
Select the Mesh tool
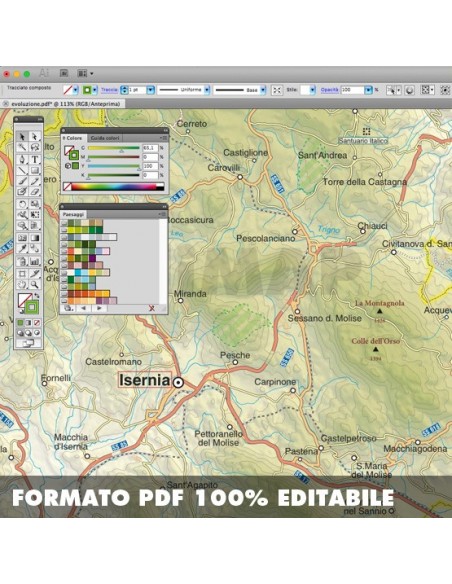[x=22, y=238]
